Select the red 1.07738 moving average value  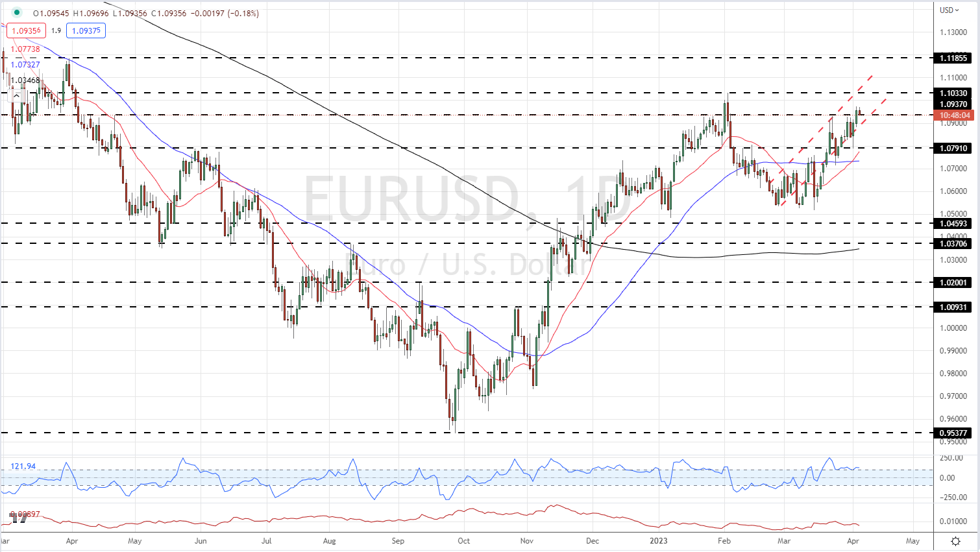click(x=25, y=49)
